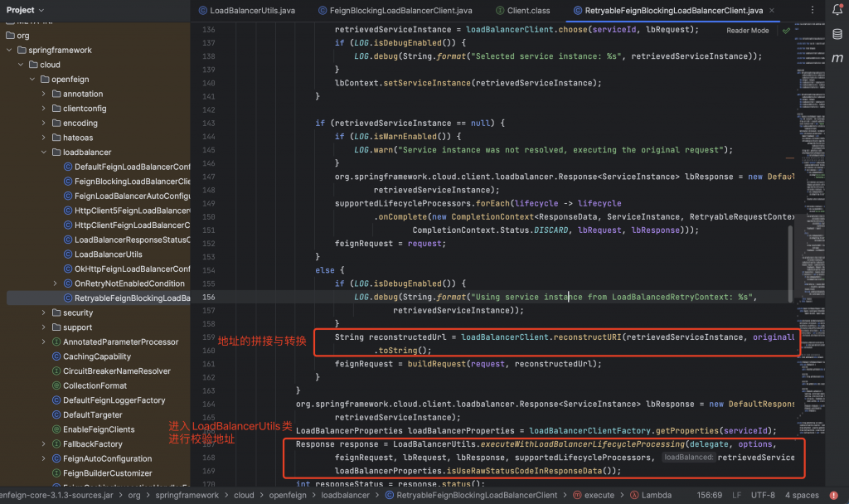The image size is (849, 504).
Task: Click executeWithLoadBalancerLifecycleProcessing method call
Action: tap(583, 444)
